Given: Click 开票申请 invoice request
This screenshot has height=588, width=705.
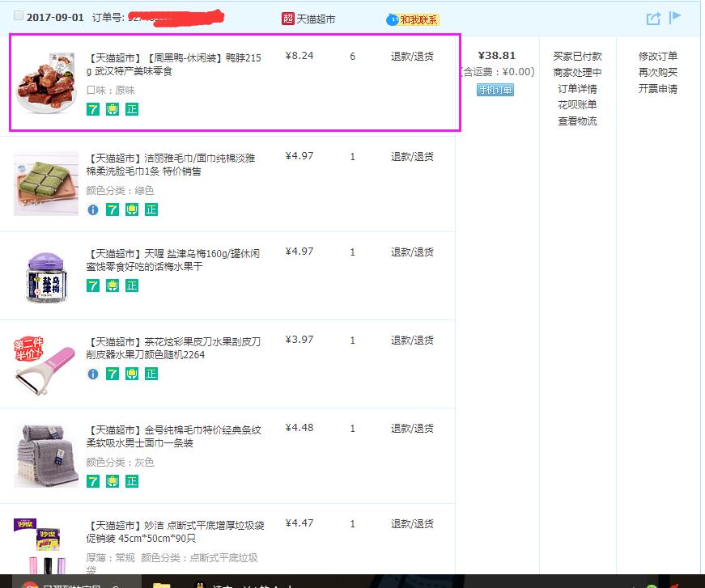Looking at the screenshot, I should tap(658, 88).
